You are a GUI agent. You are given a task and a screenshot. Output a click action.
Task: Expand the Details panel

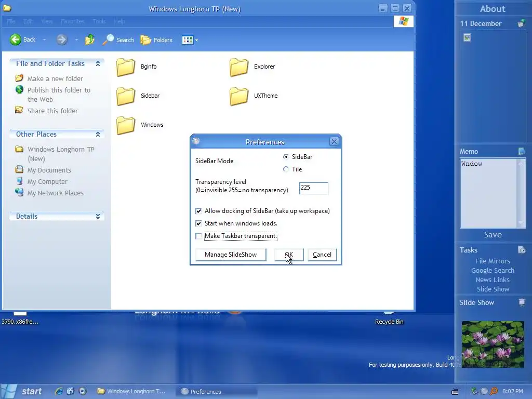[x=98, y=217]
